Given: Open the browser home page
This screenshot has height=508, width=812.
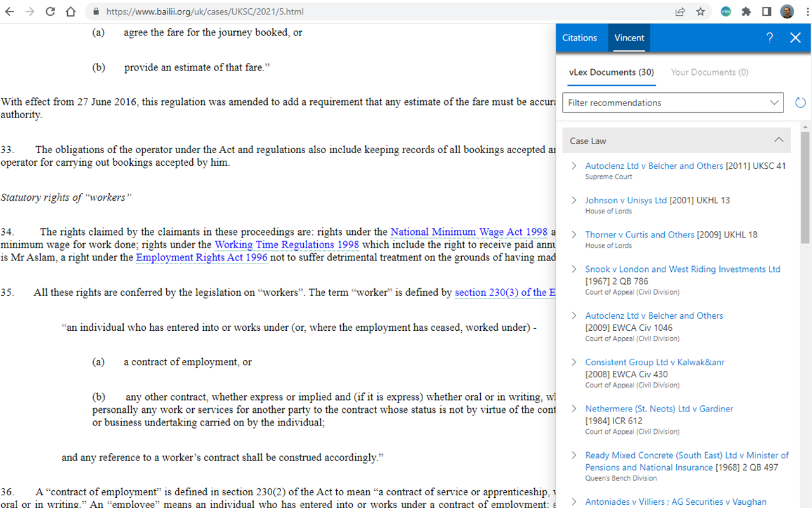Looking at the screenshot, I should 70,11.
